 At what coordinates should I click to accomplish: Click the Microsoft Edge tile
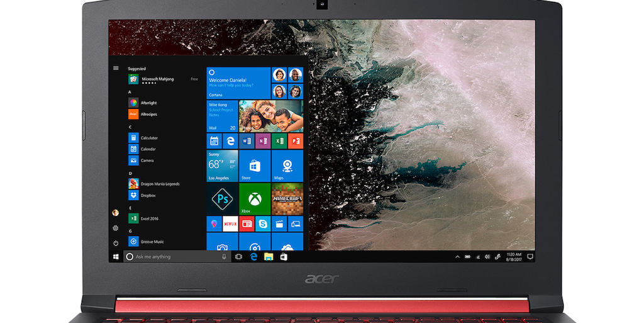230,141
